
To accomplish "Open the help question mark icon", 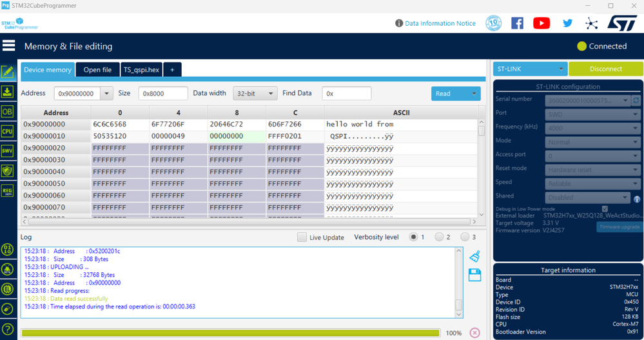I will point(7,329).
